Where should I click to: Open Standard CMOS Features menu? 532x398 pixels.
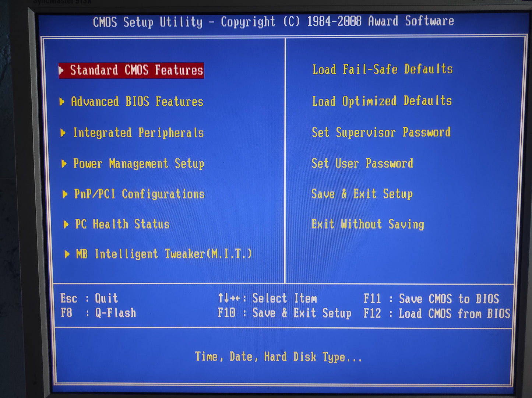pyautogui.click(x=136, y=70)
